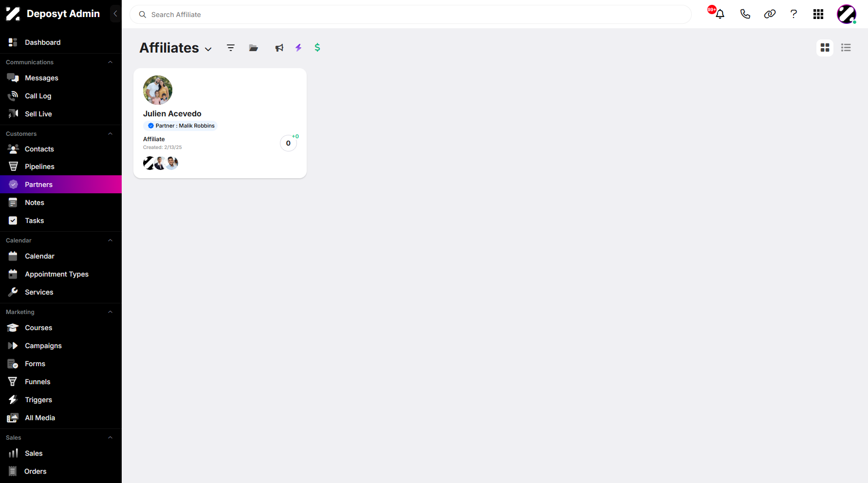Viewport: 868px width, 483px height.
Task: Go to Dashboard
Action: [61, 42]
